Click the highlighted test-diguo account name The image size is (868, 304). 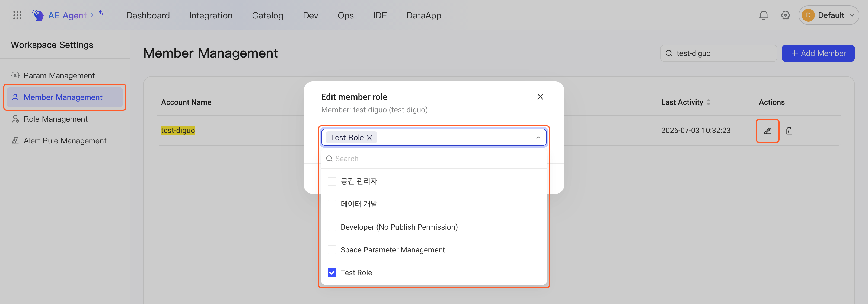[x=178, y=131]
